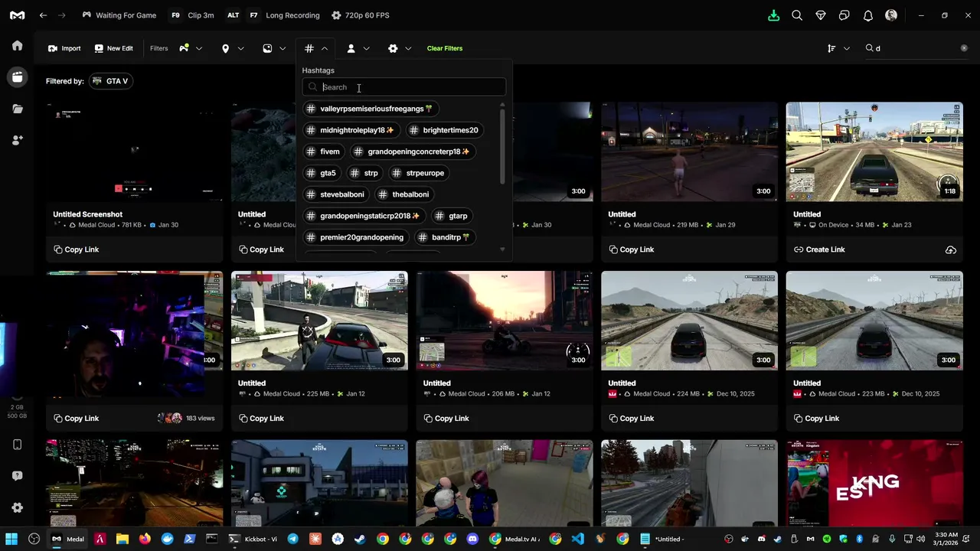Open the help question-mark sidebar icon
Viewport: 980px width, 551px height.
pyautogui.click(x=18, y=476)
